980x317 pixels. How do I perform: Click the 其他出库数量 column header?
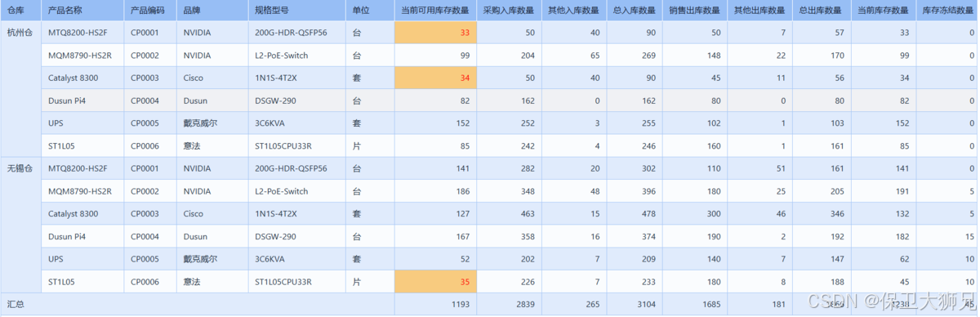[x=759, y=11]
